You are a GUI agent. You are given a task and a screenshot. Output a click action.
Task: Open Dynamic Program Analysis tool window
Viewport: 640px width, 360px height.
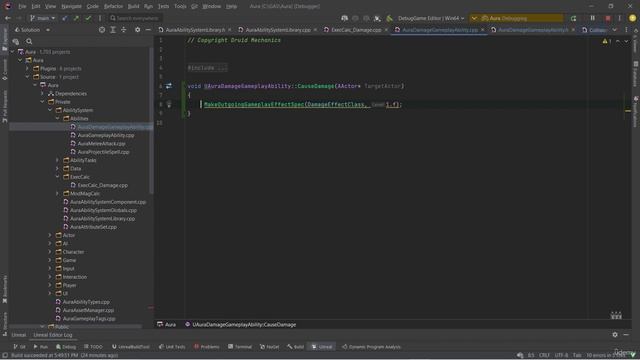pyautogui.click(x=371, y=347)
